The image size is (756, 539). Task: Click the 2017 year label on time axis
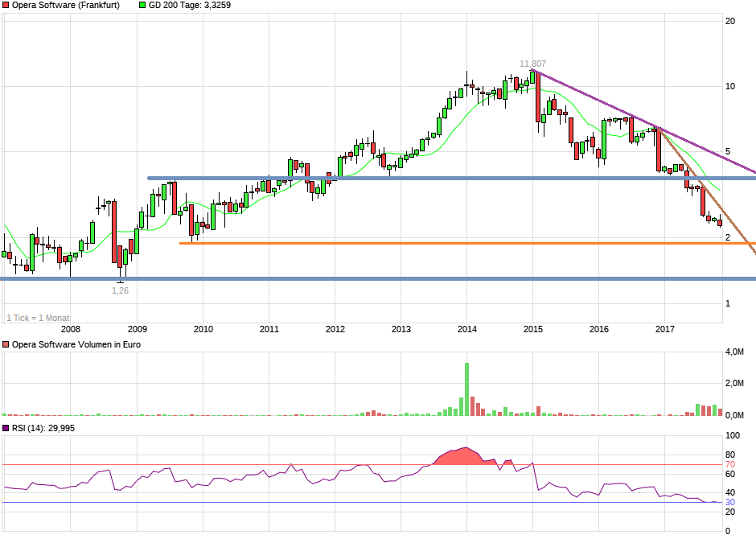pyautogui.click(x=664, y=329)
